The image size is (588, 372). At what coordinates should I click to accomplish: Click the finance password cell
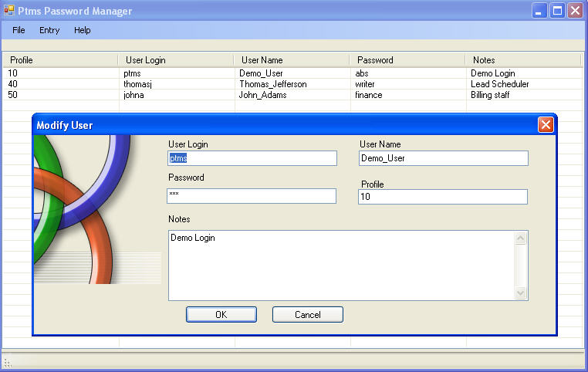[x=369, y=95]
